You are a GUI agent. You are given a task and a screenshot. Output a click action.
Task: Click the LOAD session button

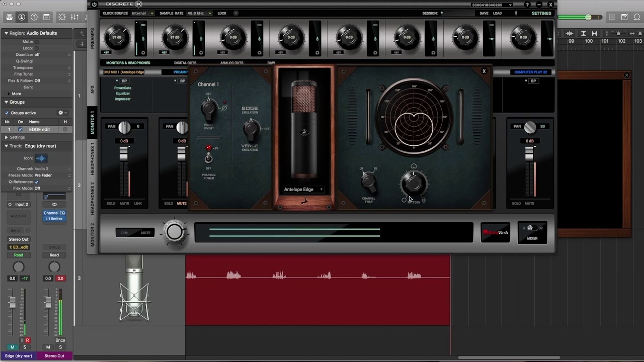497,13
